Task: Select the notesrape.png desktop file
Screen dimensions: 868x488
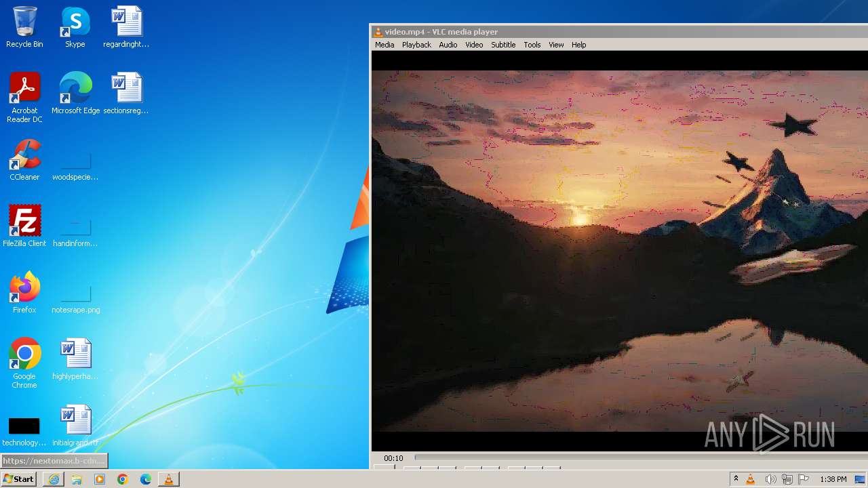Action: coord(75,300)
